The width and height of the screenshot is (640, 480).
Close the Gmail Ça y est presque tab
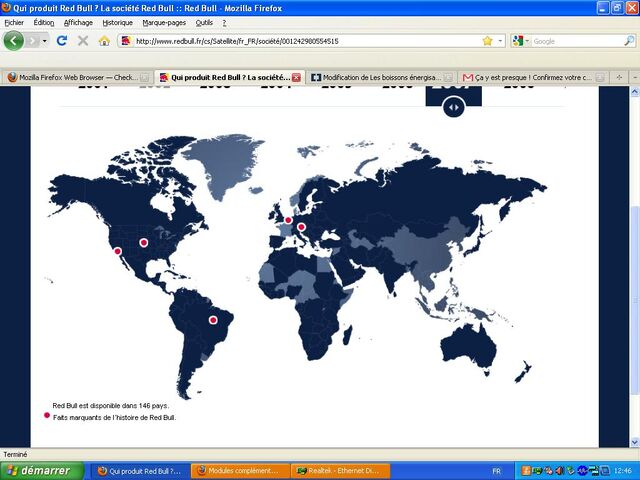pyautogui.click(x=600, y=77)
